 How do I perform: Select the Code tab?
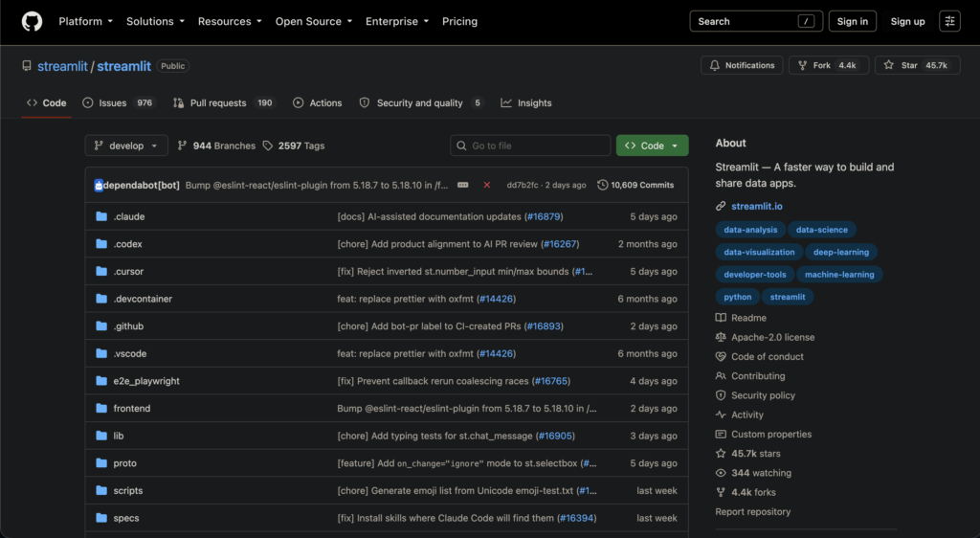click(46, 103)
